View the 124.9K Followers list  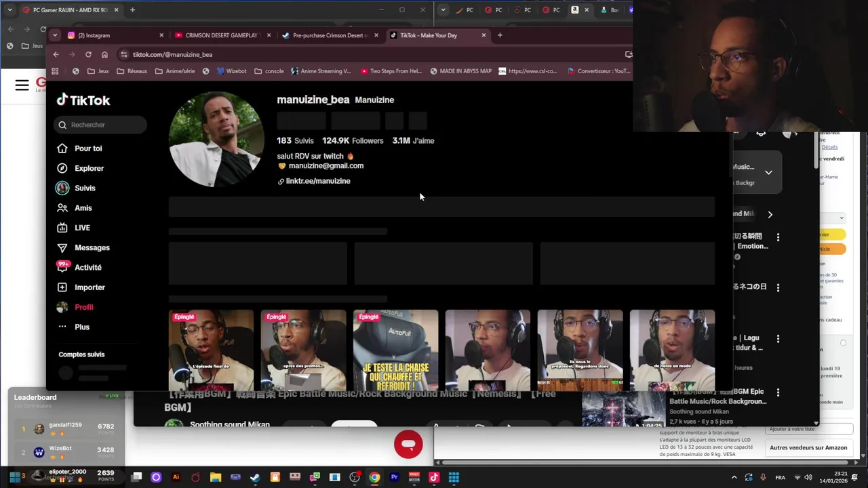pos(353,140)
